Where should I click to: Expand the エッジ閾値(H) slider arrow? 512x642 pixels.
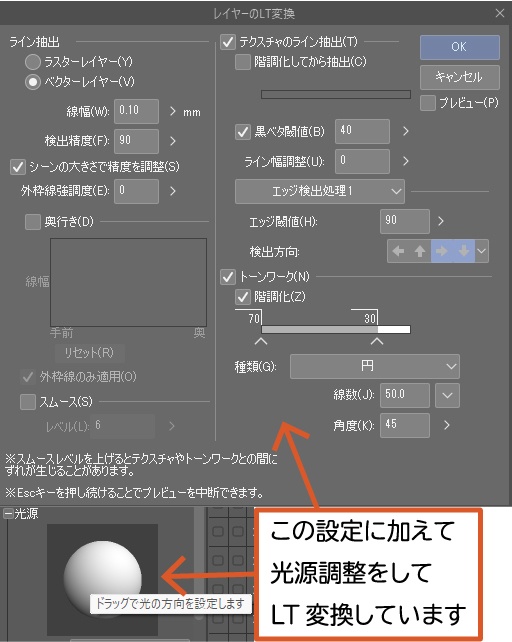pos(441,221)
